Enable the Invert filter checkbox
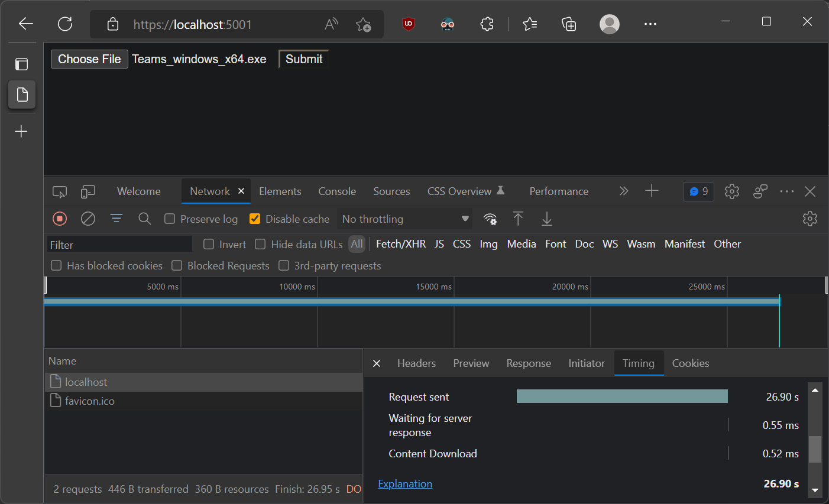 (x=209, y=244)
